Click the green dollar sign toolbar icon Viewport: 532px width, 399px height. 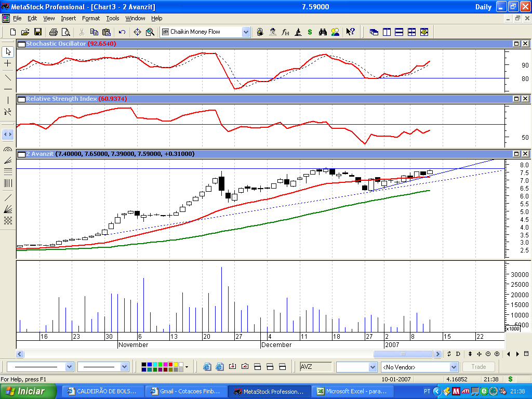click(310, 32)
